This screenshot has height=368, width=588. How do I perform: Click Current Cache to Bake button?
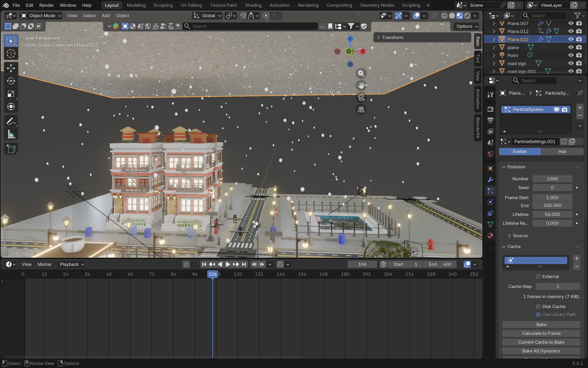click(541, 342)
